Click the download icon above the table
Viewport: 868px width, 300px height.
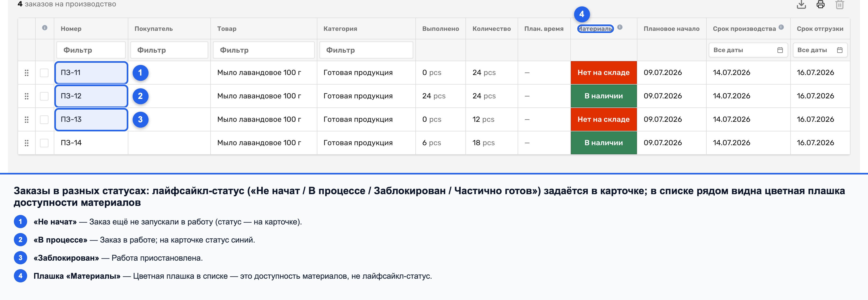click(801, 5)
